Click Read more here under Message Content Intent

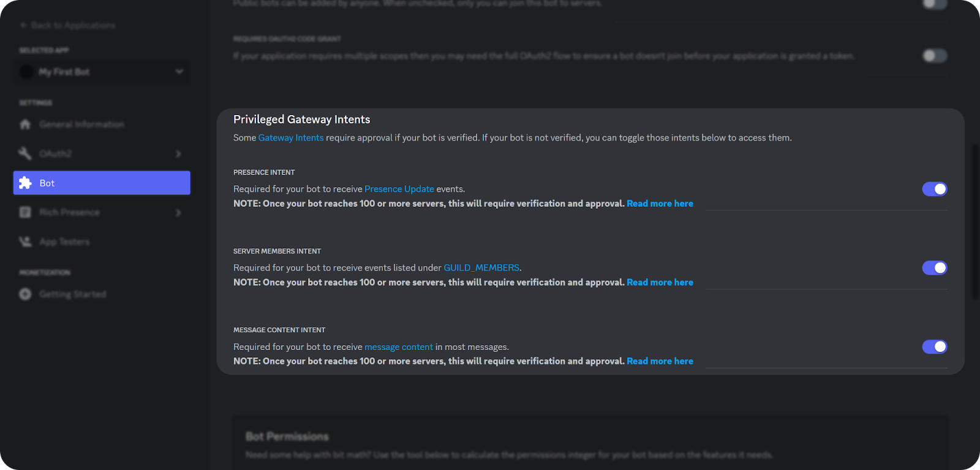coord(660,361)
